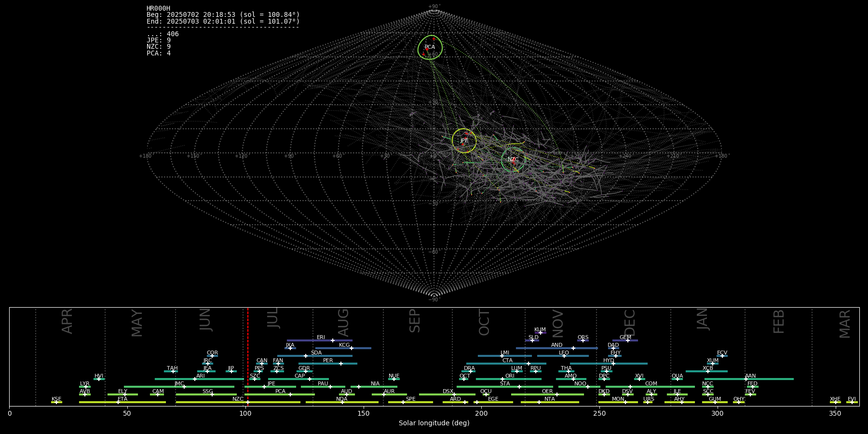This screenshot has height=434, width=868.
Task: Select the JMC shower bar in timeline
Action: [179, 387]
